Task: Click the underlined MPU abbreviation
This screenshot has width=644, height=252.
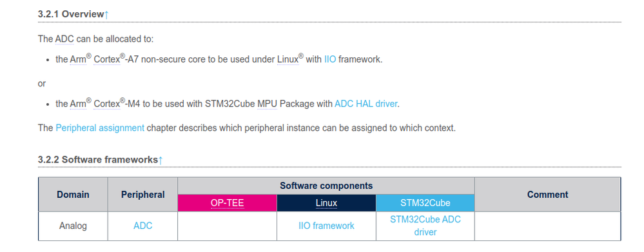Action: pyautogui.click(x=267, y=104)
